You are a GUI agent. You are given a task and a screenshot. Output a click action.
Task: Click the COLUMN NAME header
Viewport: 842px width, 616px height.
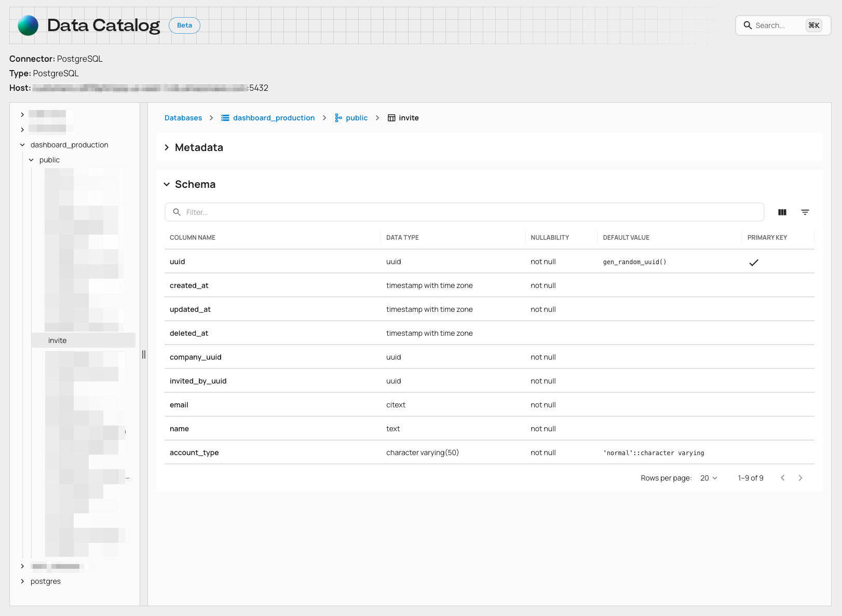[193, 238]
